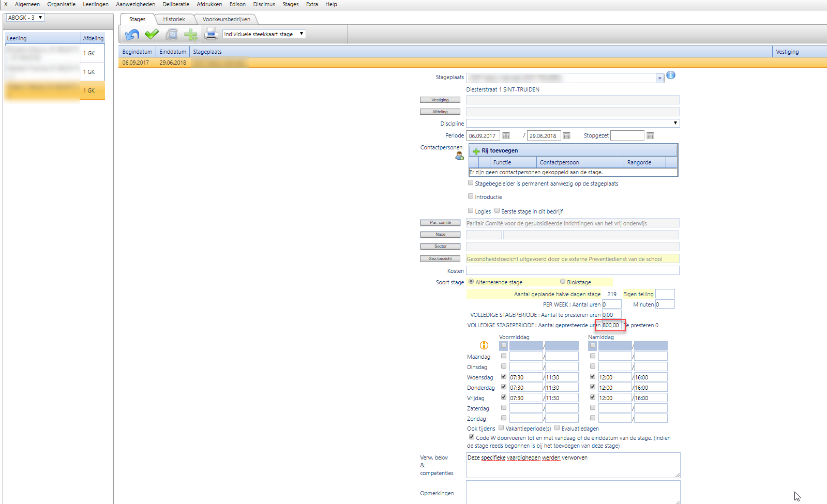Image resolution: width=827 pixels, height=504 pixels.
Task: Tick the Logies checkbox
Action: [471, 211]
